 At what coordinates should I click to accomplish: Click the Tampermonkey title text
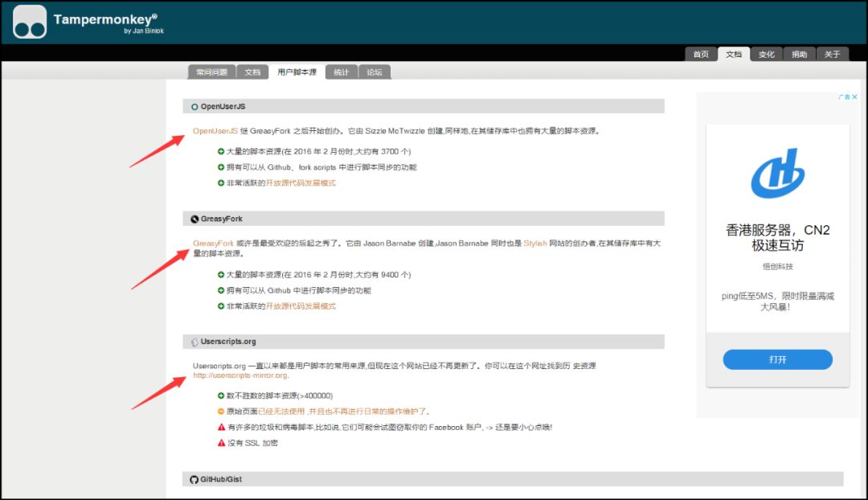105,20
